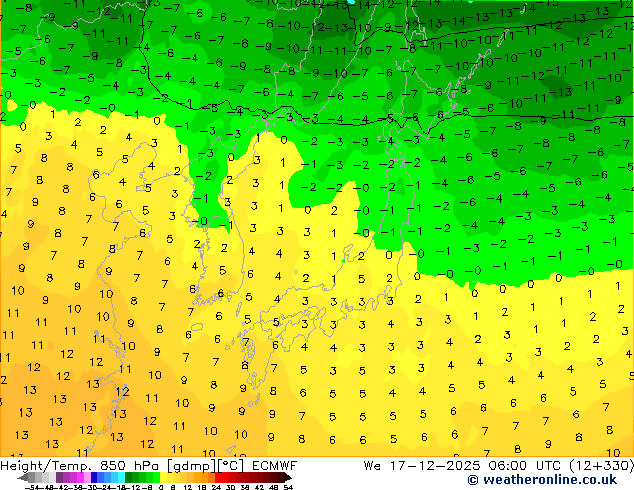The width and height of the screenshot is (634, 490).
Task: Select the yellow swatch in temperature legend
Action: [164, 477]
